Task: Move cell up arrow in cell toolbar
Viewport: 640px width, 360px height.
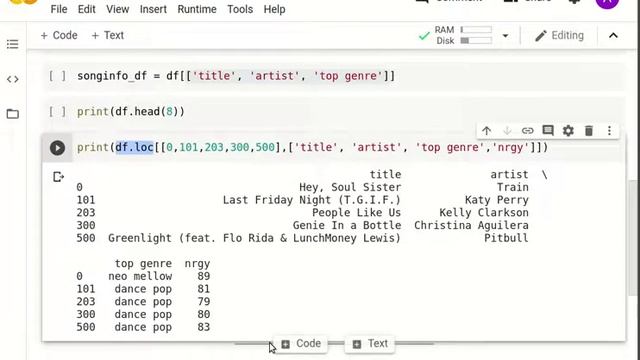Action: pos(486,131)
